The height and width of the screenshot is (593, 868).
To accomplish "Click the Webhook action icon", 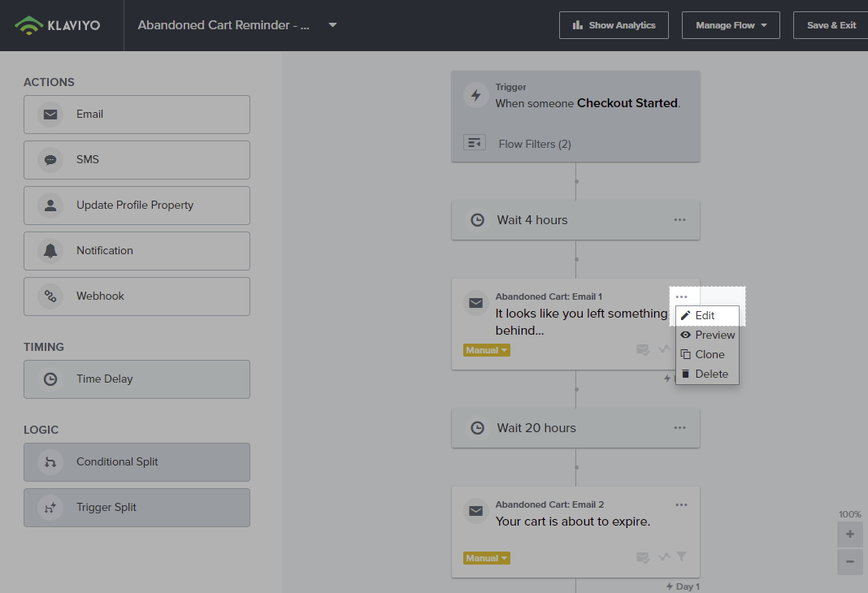I will click(50, 296).
